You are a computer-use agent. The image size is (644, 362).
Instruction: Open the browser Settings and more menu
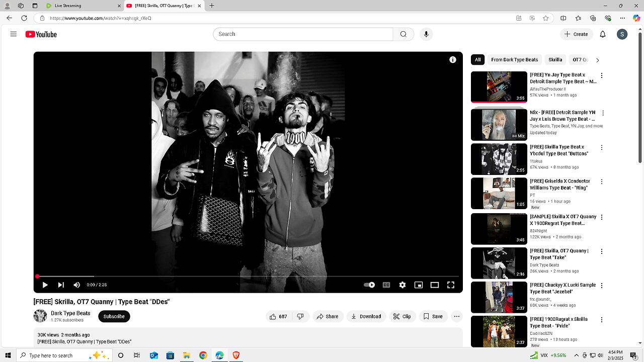622,18
